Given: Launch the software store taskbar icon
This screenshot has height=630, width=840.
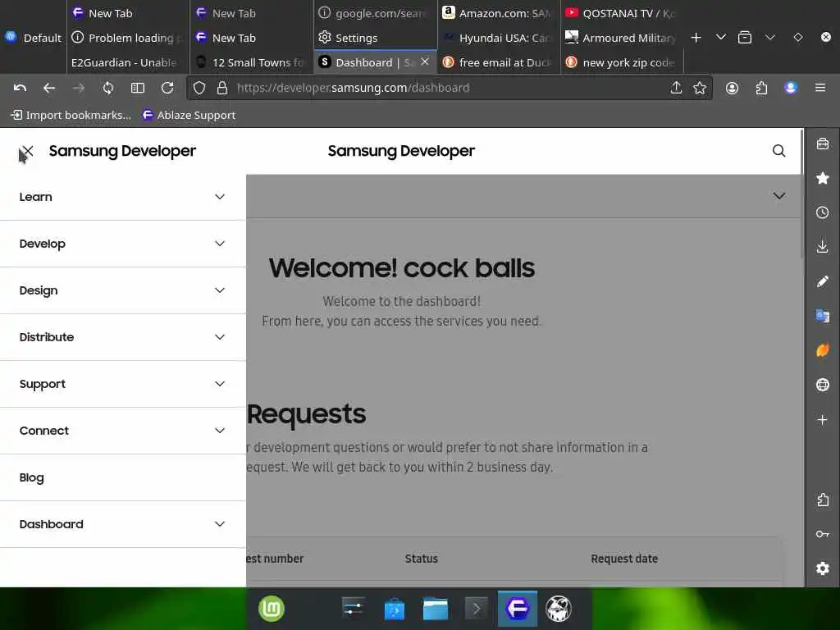Looking at the screenshot, I should 395,609.
